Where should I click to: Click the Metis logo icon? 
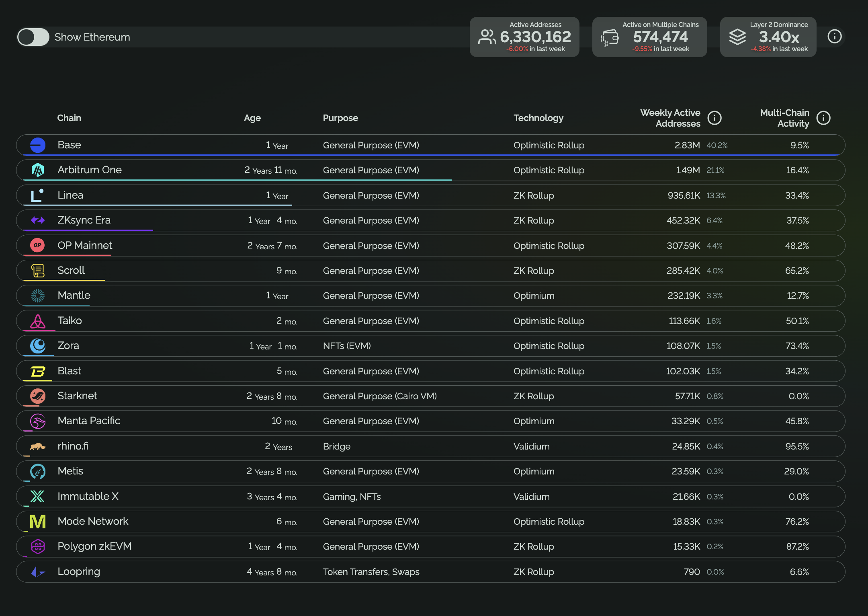[x=38, y=471]
